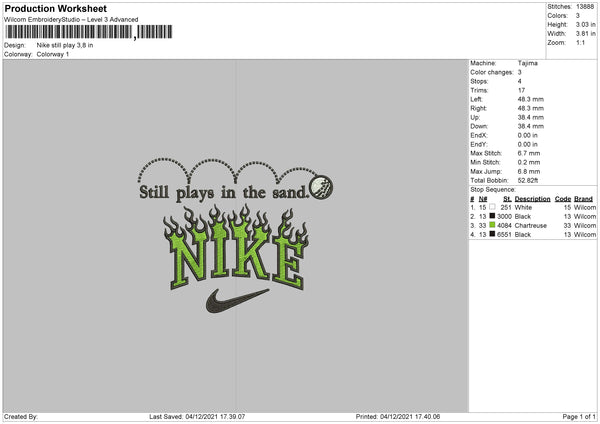Click 'Wilcom EmbroideryStudio – Level 3 Advanced' text
The height and width of the screenshot is (424, 600).
(71, 20)
